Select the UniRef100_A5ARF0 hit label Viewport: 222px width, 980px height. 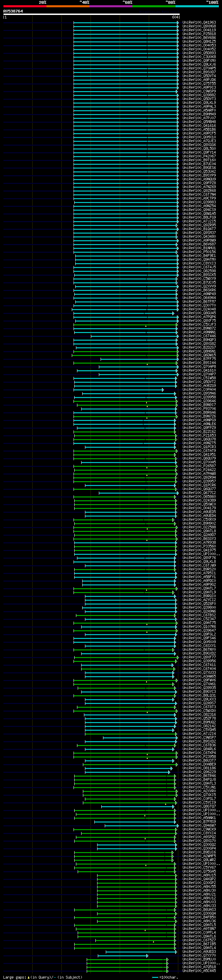(x=199, y=110)
